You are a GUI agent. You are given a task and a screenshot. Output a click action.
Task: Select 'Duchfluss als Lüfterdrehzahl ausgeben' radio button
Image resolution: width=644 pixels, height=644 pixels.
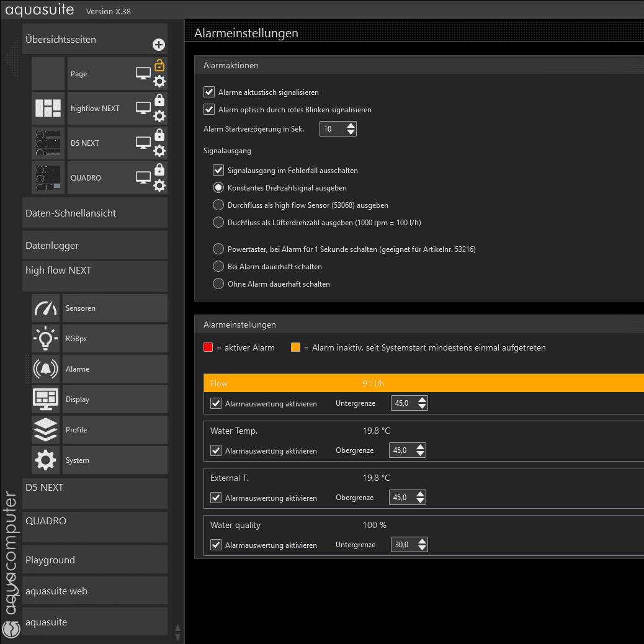point(218,222)
